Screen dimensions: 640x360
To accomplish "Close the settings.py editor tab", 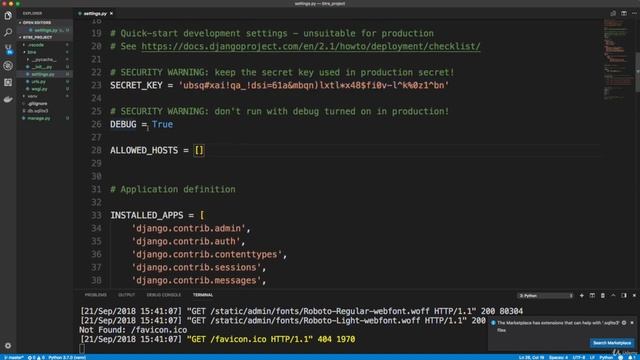I will (111, 13).
